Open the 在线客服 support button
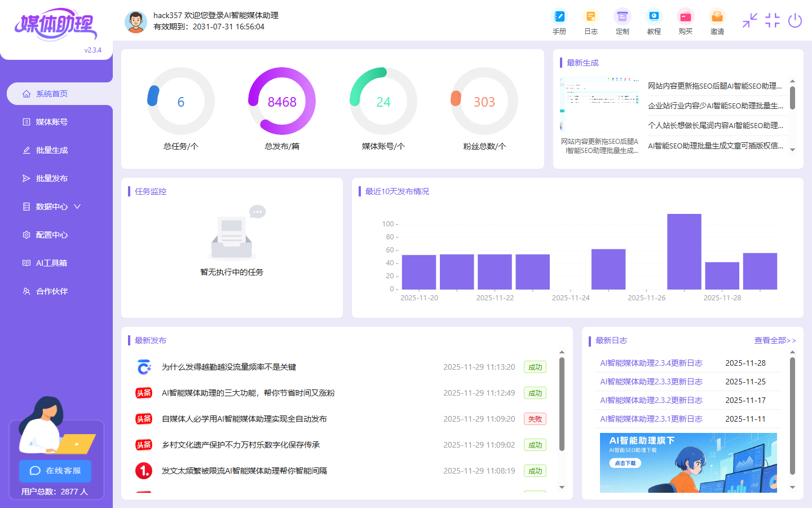This screenshot has width=812, height=508. pyautogui.click(x=55, y=471)
